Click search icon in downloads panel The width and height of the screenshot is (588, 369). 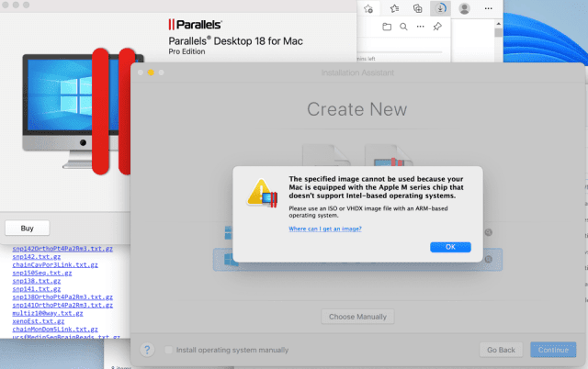403,27
